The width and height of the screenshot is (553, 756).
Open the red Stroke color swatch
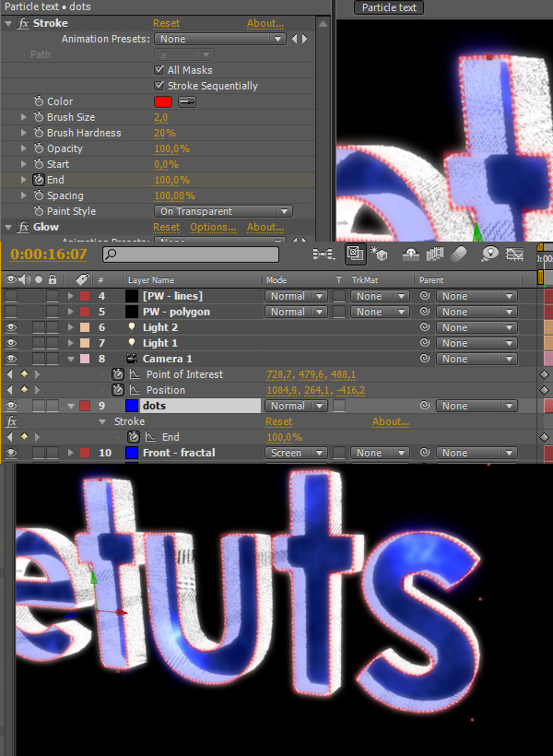point(163,101)
